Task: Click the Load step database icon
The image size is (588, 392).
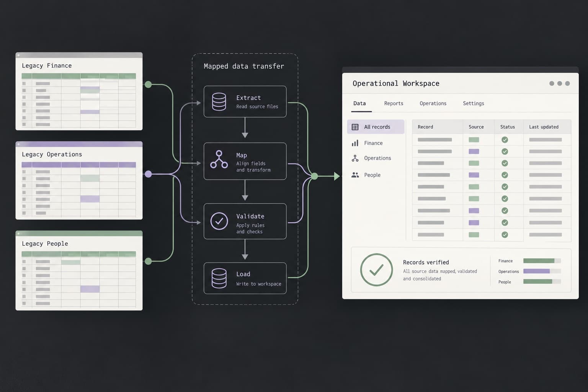Action: 219,278
